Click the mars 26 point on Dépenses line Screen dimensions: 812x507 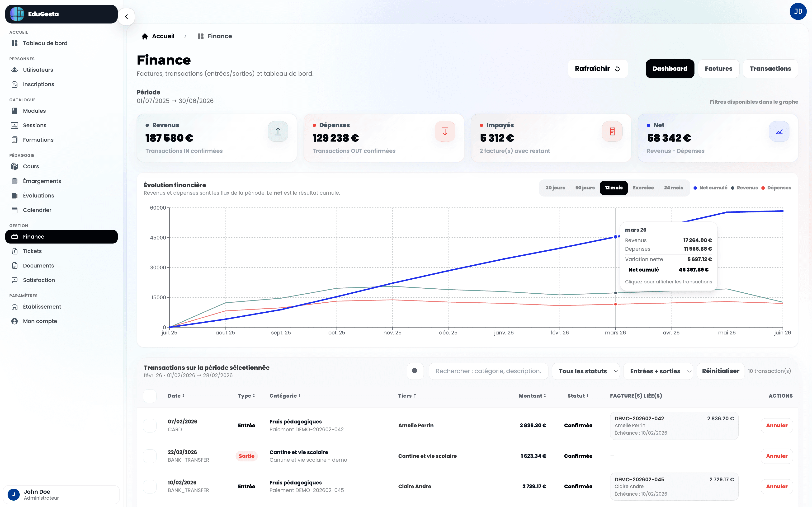(615, 305)
